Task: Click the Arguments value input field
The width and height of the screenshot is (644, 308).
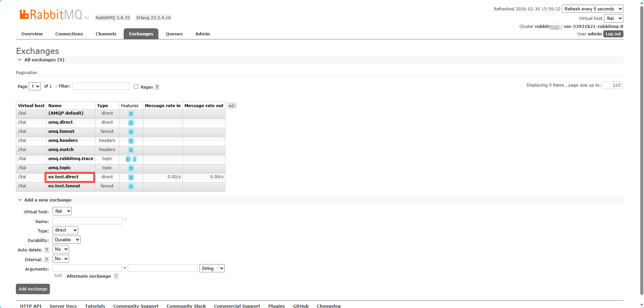Action: tap(162, 268)
